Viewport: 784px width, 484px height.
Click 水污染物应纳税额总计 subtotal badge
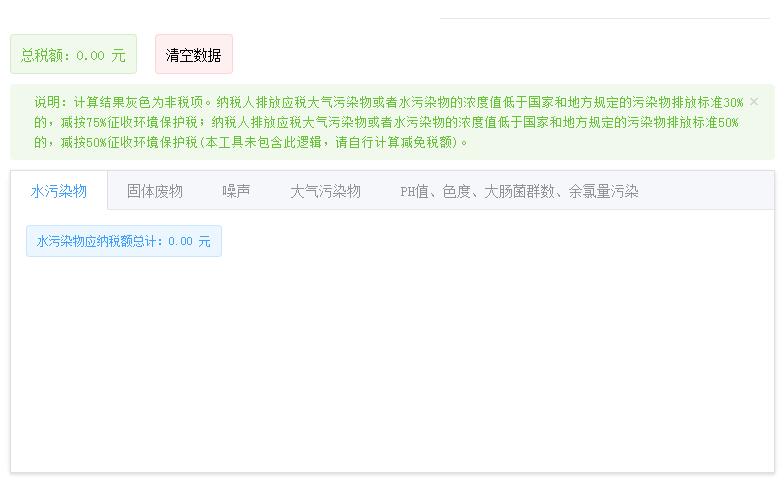point(124,241)
